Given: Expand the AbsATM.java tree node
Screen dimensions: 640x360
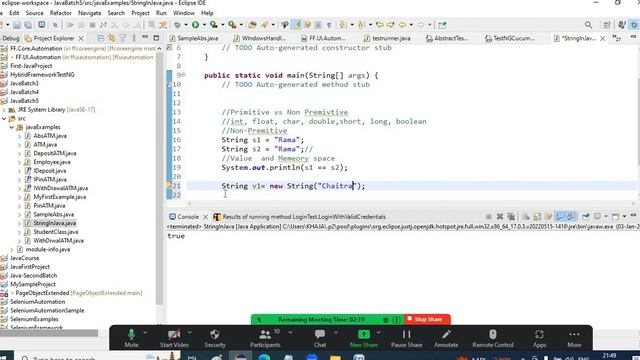Looking at the screenshot, I should coord(20,136).
